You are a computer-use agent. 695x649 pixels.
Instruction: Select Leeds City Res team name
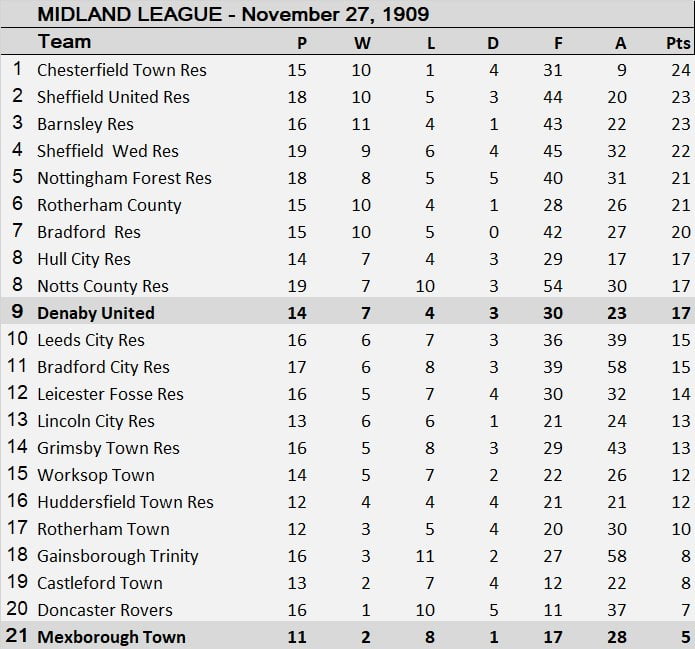pos(91,340)
